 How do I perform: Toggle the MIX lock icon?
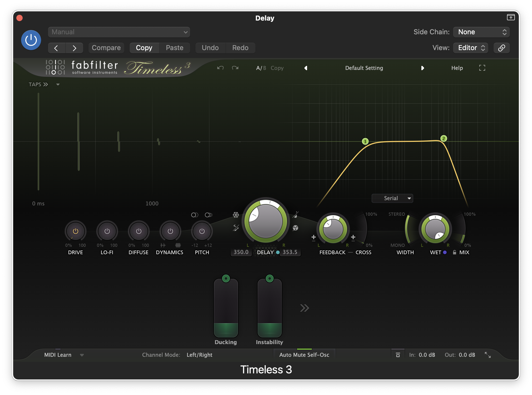pyautogui.click(x=455, y=252)
